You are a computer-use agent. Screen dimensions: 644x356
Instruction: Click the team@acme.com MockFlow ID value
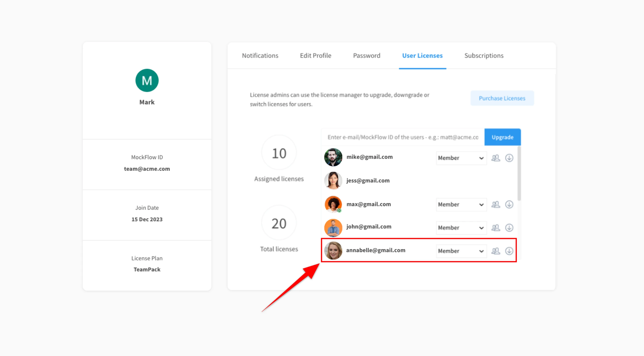coord(147,169)
